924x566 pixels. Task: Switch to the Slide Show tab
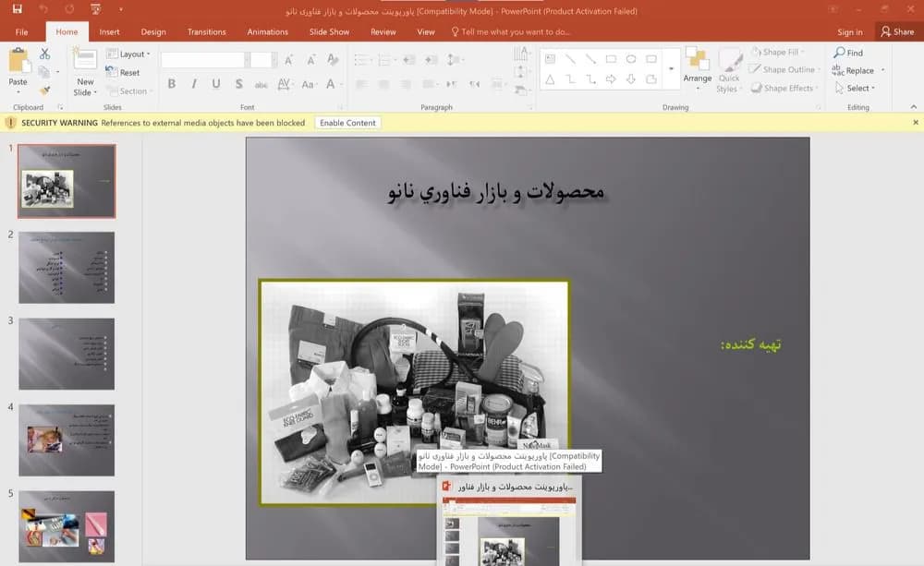pyautogui.click(x=330, y=31)
